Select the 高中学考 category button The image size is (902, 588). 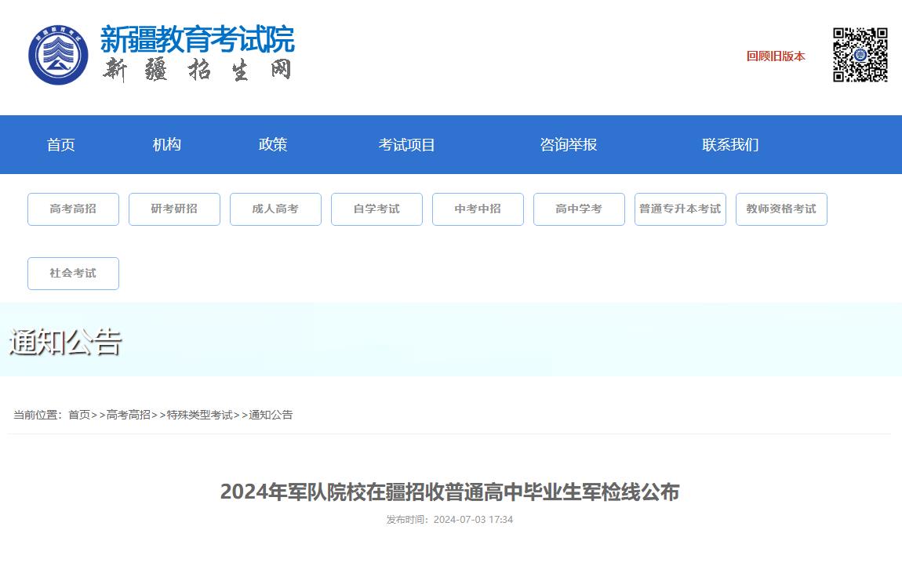point(579,209)
